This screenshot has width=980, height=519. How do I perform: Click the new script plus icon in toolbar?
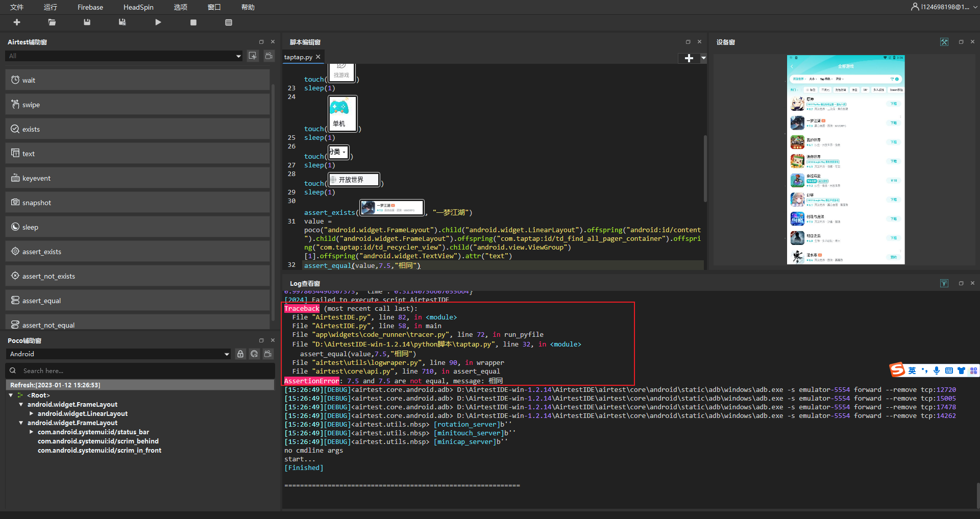pos(17,22)
